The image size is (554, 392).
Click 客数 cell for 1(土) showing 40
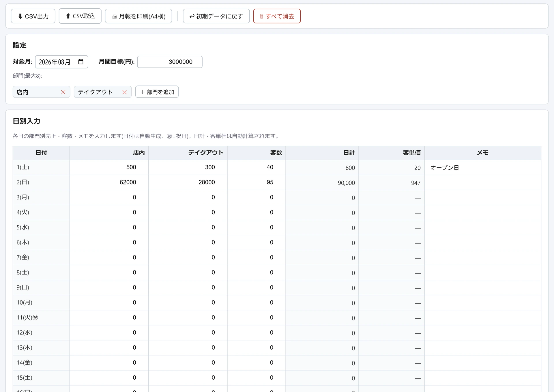[257, 167]
